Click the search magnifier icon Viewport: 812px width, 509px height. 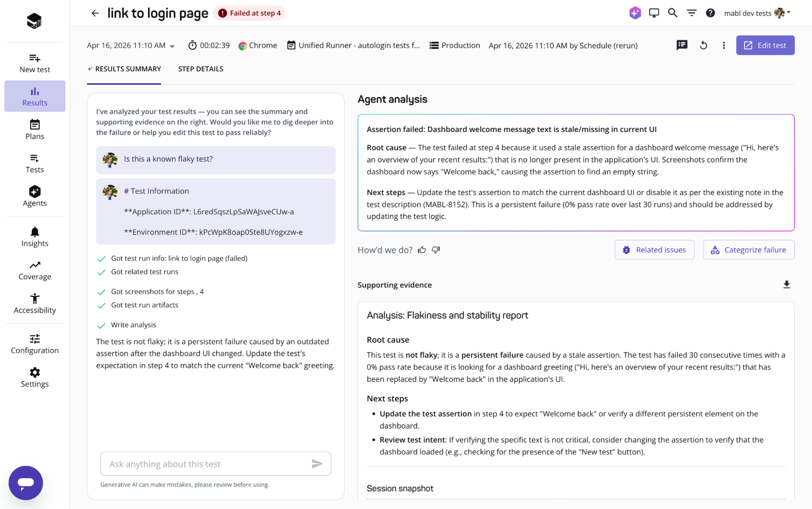[673, 13]
